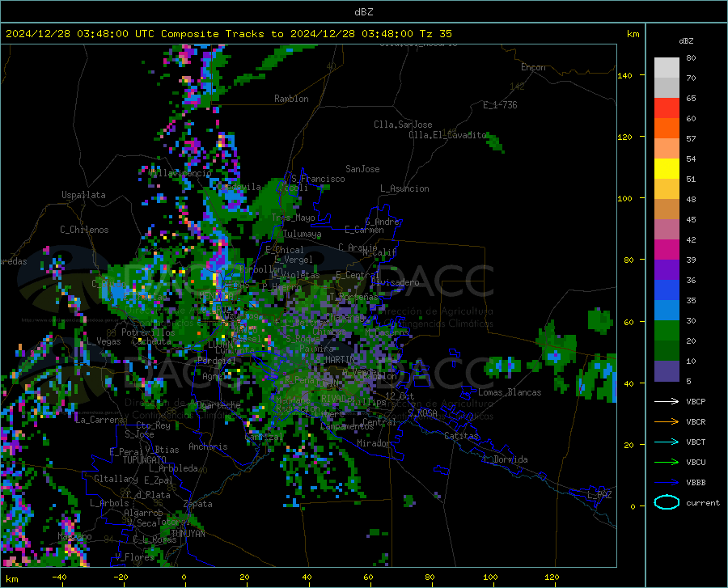Click the 'L_Asuncion' map label
Screen dimensions: 728x588
pyautogui.click(x=404, y=188)
